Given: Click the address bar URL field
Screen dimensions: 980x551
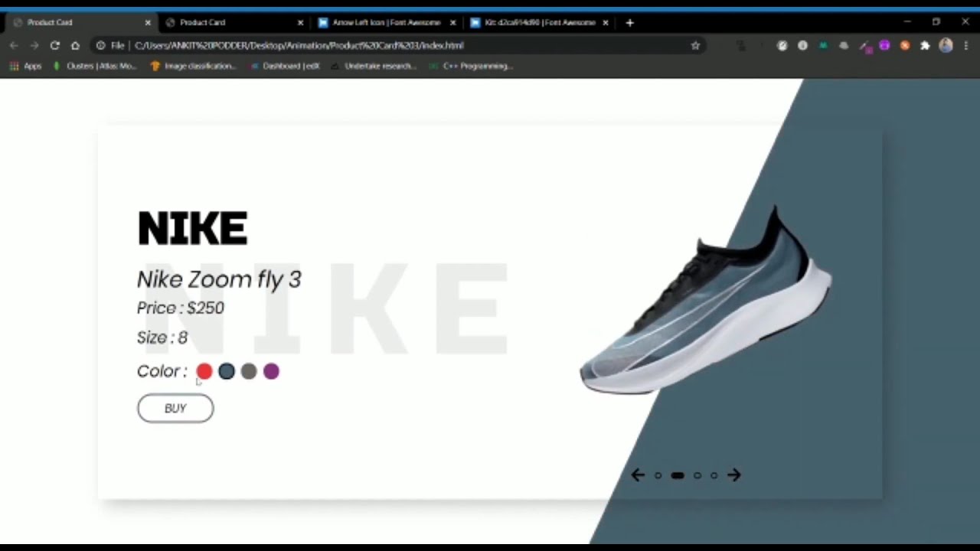Looking at the screenshot, I should coord(398,46).
